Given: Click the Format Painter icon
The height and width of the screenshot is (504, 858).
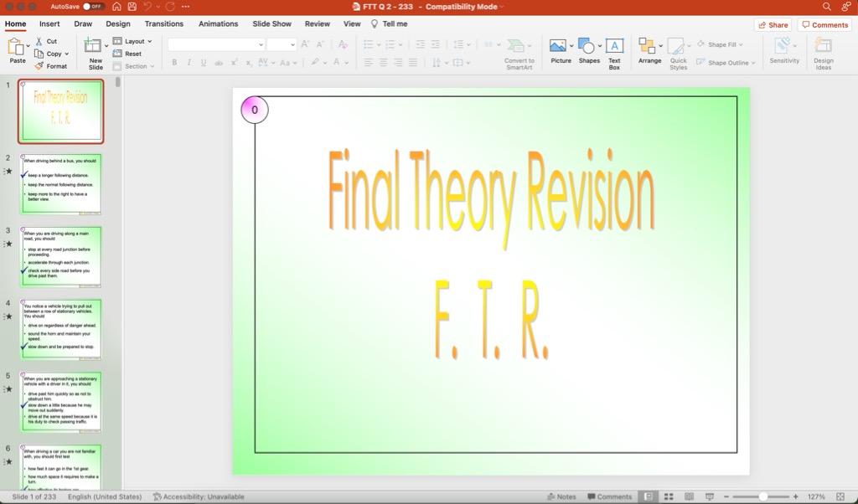Looking at the screenshot, I should coord(37,65).
